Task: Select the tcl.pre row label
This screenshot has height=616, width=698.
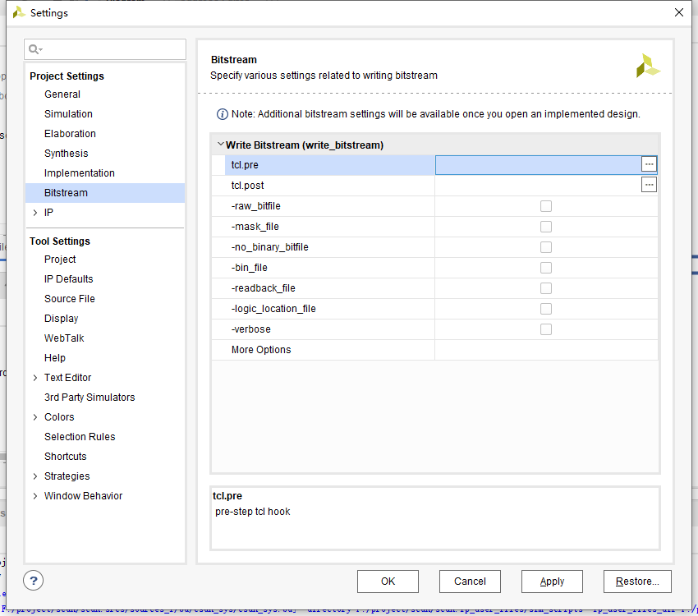Action: tap(245, 165)
